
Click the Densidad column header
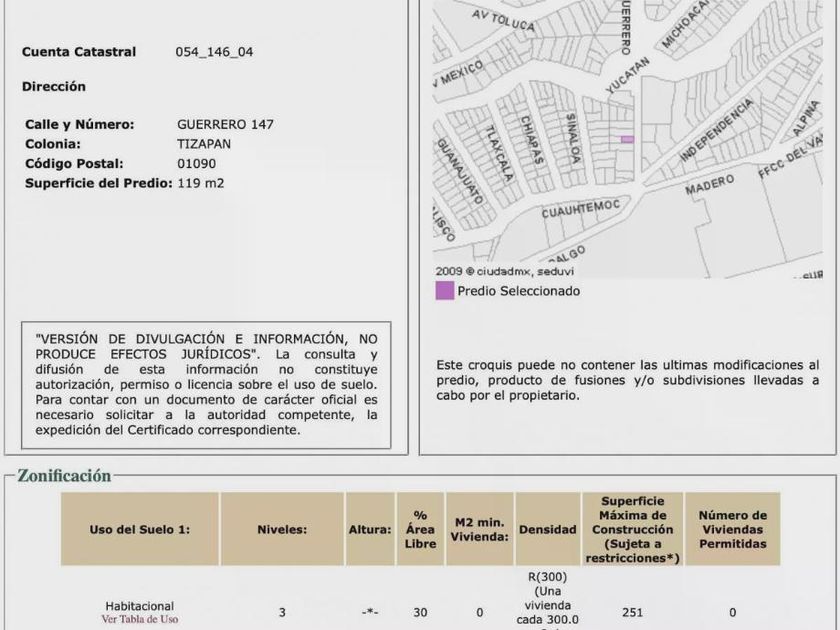point(548,529)
